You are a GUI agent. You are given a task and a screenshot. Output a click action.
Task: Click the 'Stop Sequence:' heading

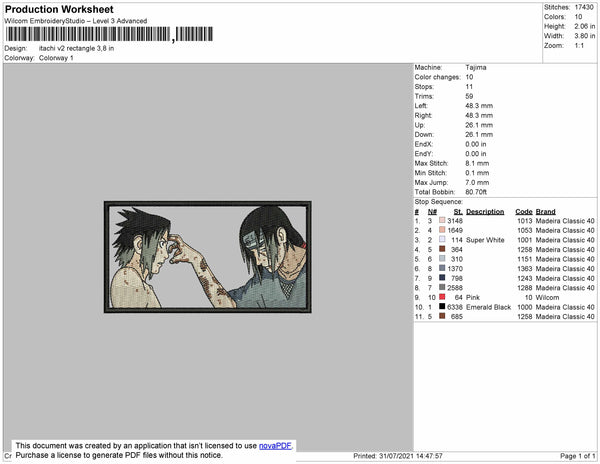[439, 202]
